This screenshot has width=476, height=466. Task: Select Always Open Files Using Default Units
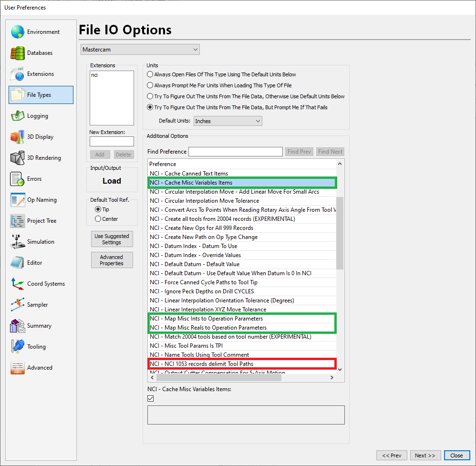tap(150, 74)
